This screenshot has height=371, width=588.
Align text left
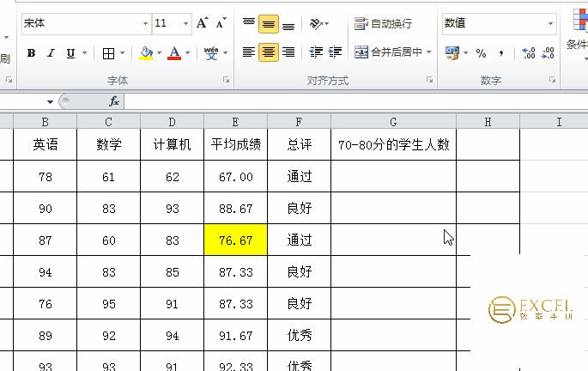pyautogui.click(x=249, y=52)
